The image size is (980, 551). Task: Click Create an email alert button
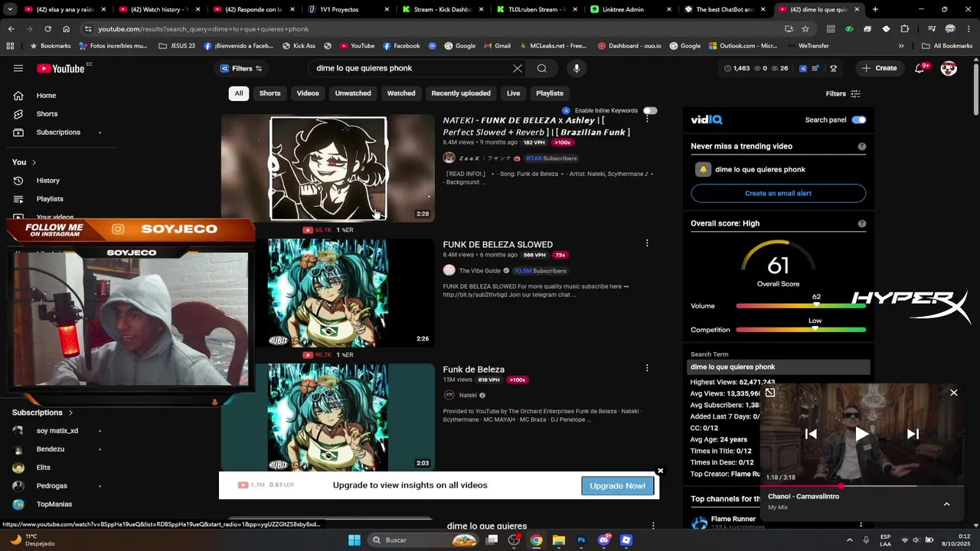(x=778, y=193)
